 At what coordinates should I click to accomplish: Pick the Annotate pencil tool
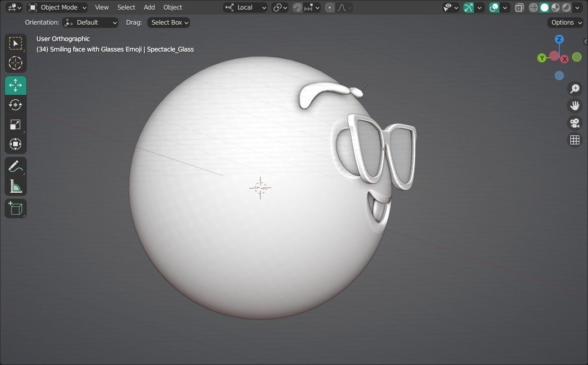tap(15, 166)
